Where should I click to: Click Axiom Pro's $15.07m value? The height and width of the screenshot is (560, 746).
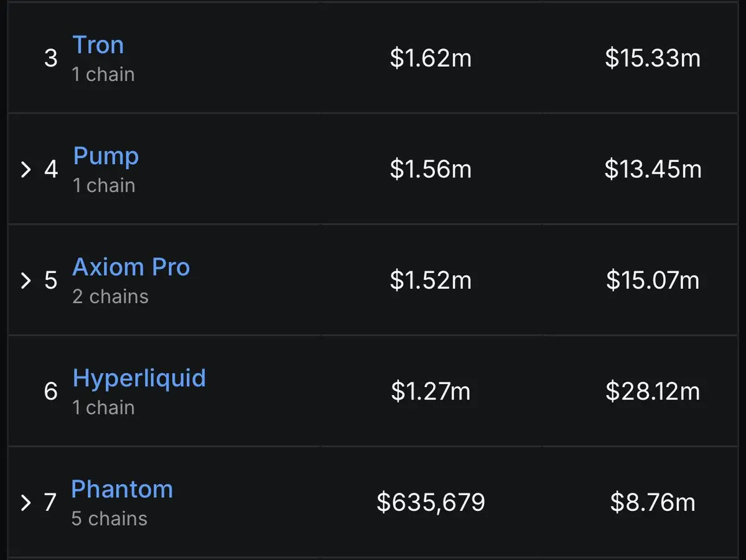pyautogui.click(x=653, y=280)
